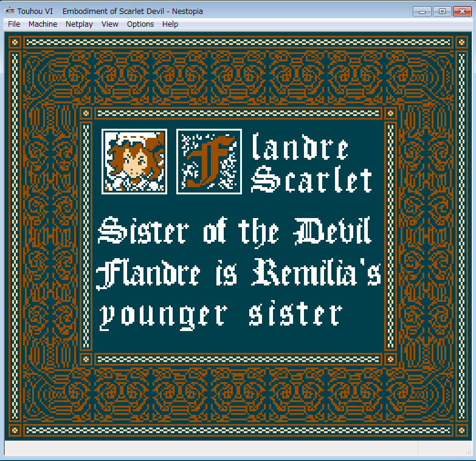476x461 pixels.
Task: Click the 'Scarlet' name text
Action: pyautogui.click(x=311, y=180)
